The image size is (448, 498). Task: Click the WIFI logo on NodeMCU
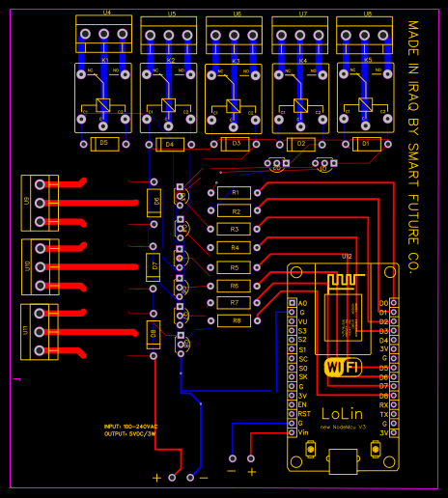[343, 367]
